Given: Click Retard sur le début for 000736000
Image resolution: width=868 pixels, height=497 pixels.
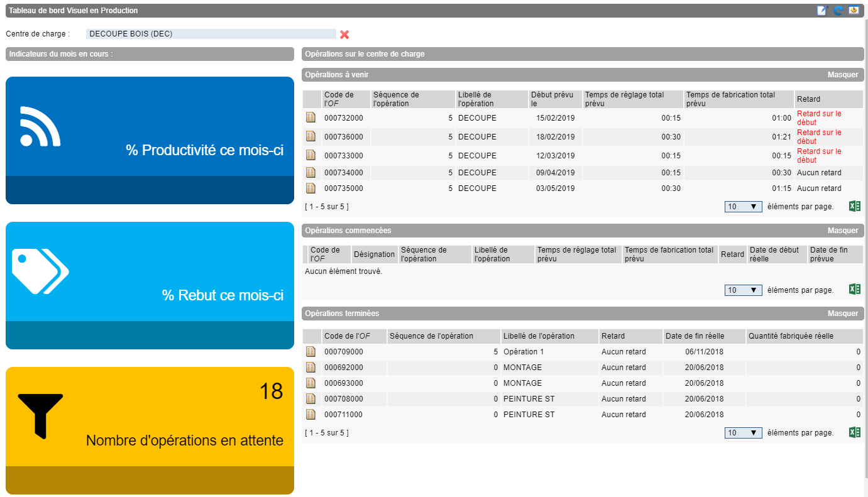Looking at the screenshot, I should pyautogui.click(x=819, y=137).
